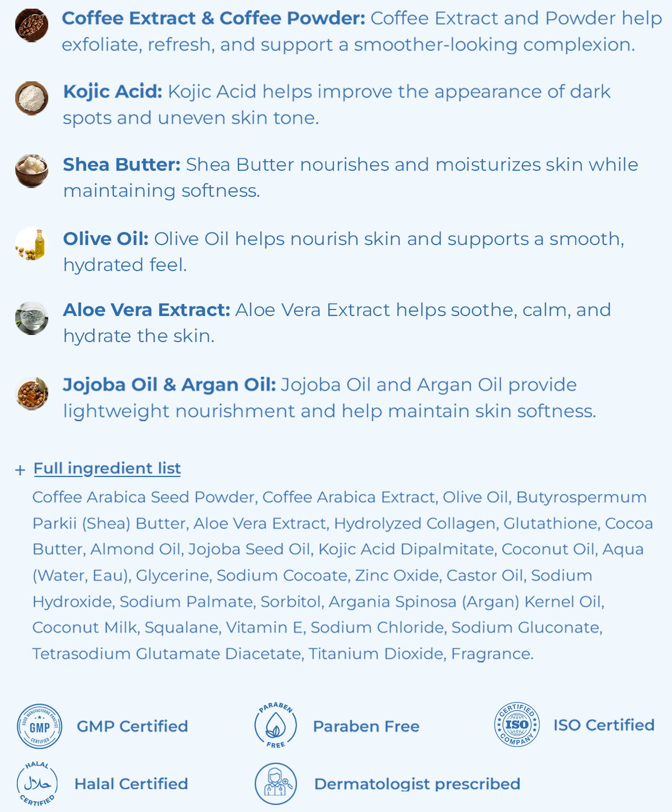672x812 pixels.
Task: Click the Aloe Vera Extract icon
Action: click(31, 318)
